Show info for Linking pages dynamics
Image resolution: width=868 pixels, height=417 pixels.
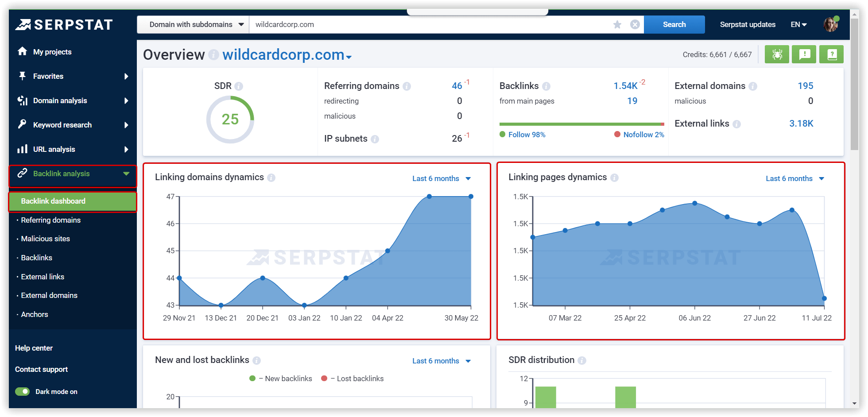click(614, 178)
